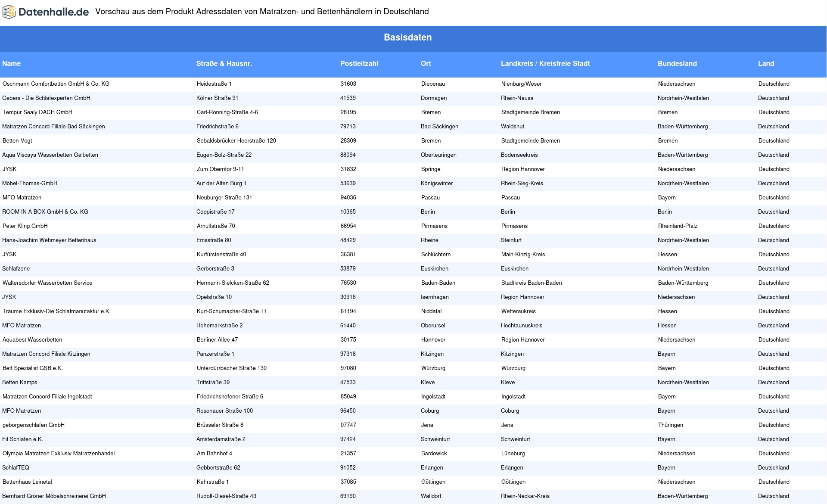This screenshot has height=504, width=827.
Task: Click Bundesland cell Rheinland-Pfalz
Action: point(678,226)
